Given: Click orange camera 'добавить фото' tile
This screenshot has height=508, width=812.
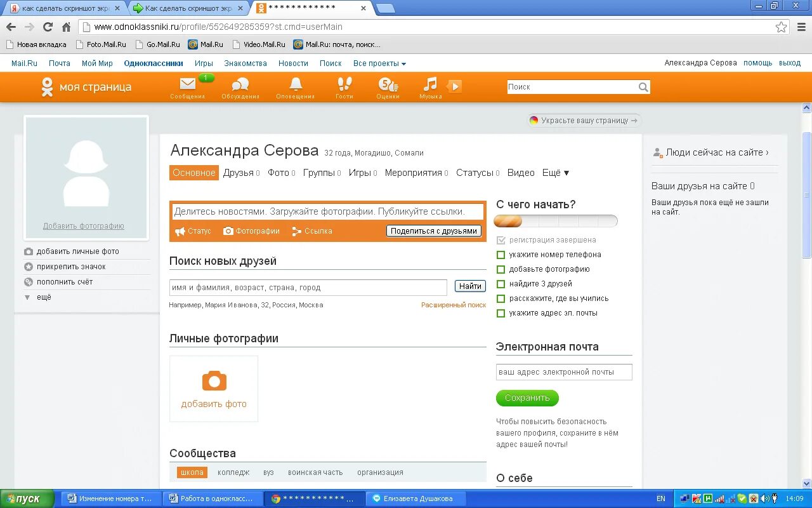Looking at the screenshot, I should click(214, 389).
